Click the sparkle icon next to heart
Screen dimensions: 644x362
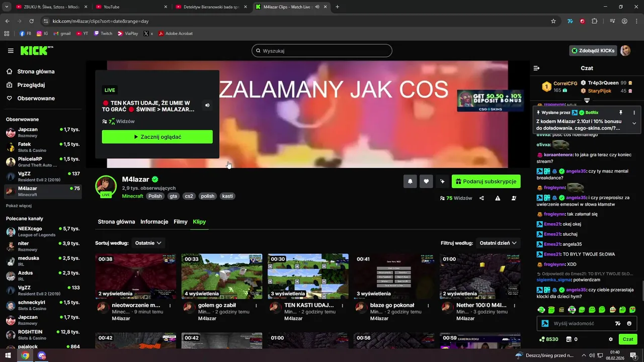[x=442, y=182]
